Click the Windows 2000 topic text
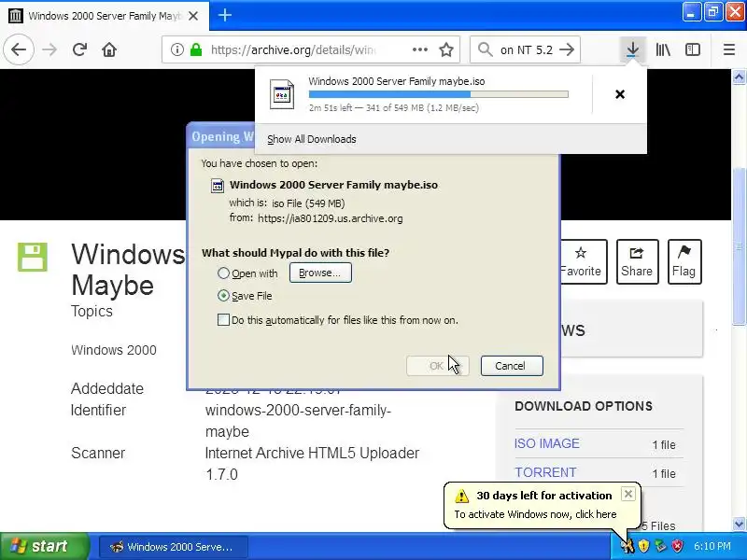The image size is (747, 560). click(113, 350)
